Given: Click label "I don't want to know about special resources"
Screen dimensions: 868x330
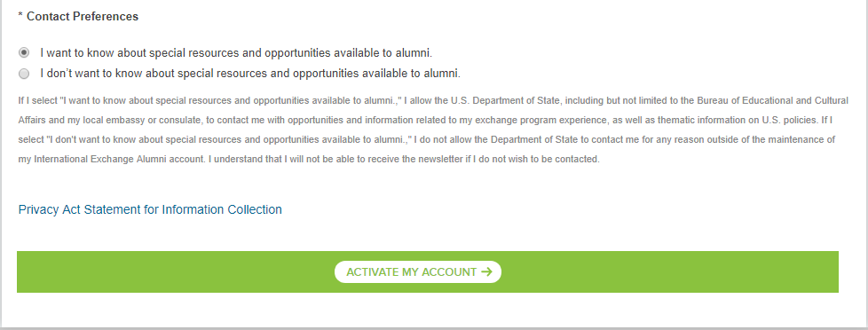Looking at the screenshot, I should tap(250, 73).
